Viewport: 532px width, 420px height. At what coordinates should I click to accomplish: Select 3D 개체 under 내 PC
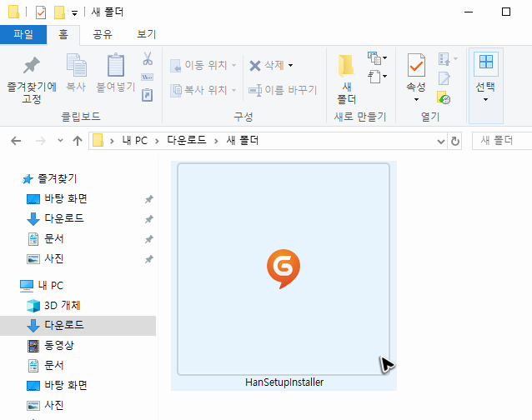(x=63, y=306)
